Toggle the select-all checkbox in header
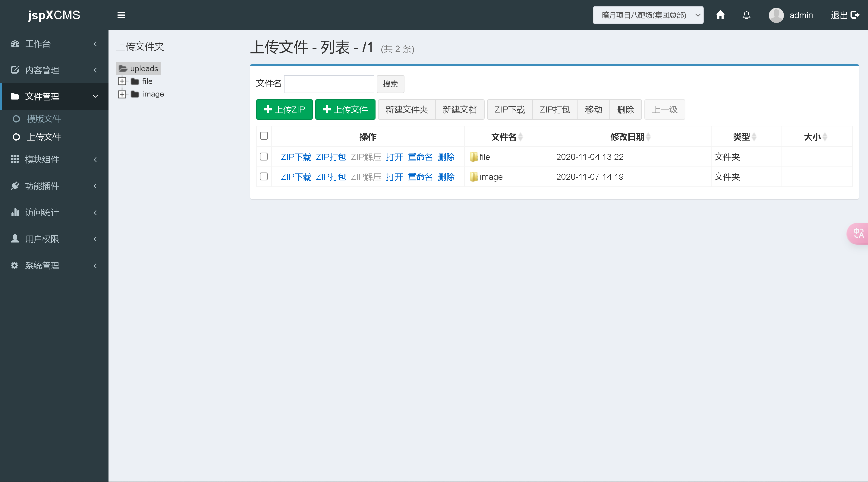 point(264,136)
